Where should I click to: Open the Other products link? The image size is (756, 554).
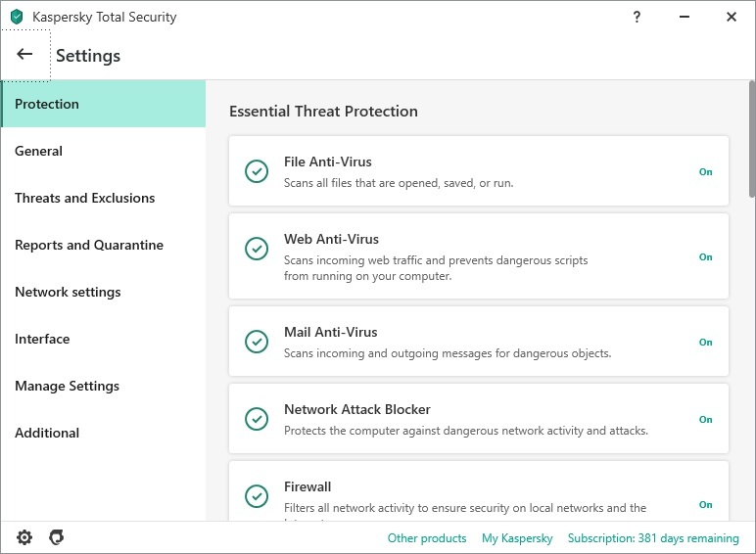[x=427, y=538]
